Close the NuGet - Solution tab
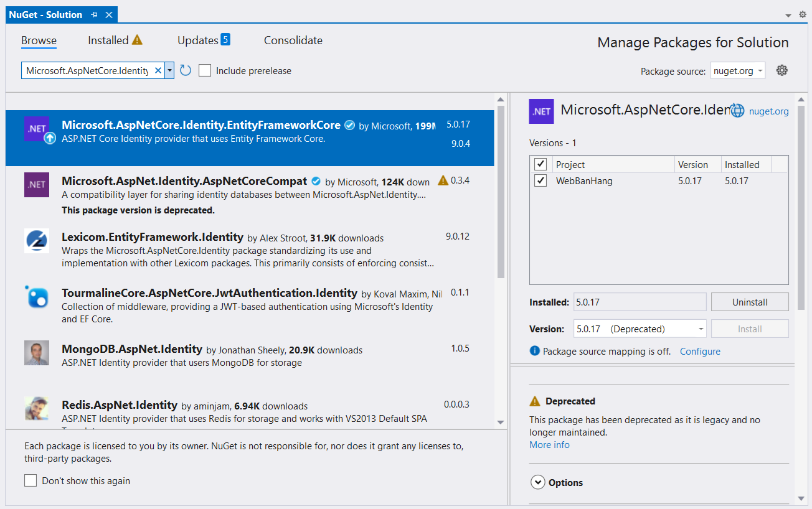Screen dimensions: 812x509 point(109,14)
